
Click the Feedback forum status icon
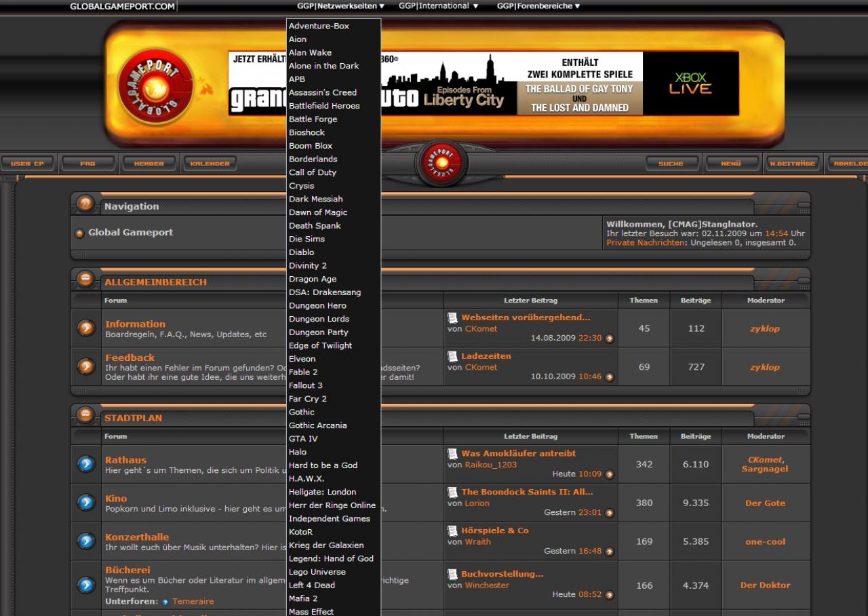(86, 367)
